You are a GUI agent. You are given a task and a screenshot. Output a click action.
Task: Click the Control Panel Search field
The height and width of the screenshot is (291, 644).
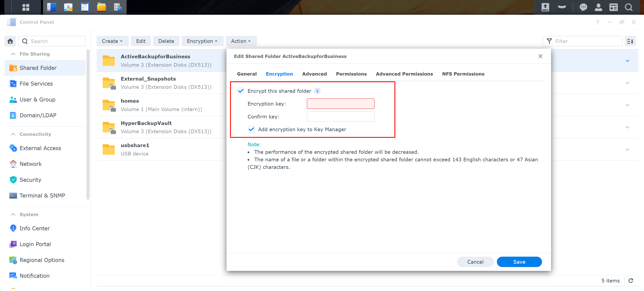click(52, 41)
